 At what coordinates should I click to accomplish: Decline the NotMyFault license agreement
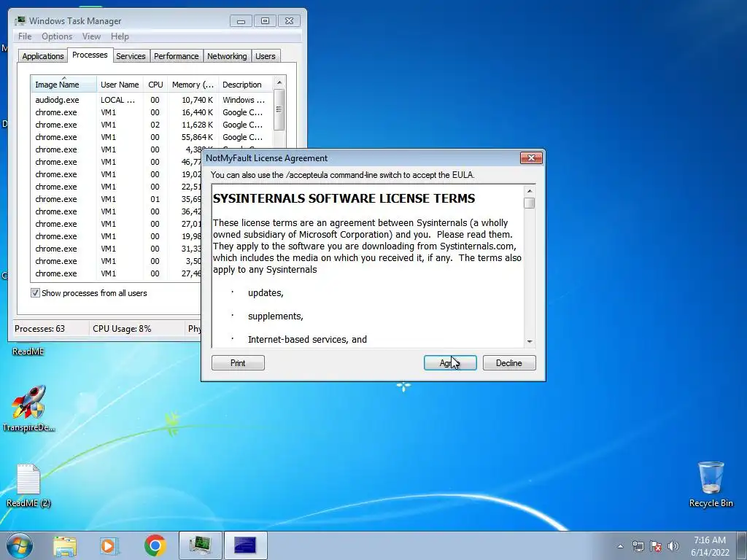[x=508, y=363]
